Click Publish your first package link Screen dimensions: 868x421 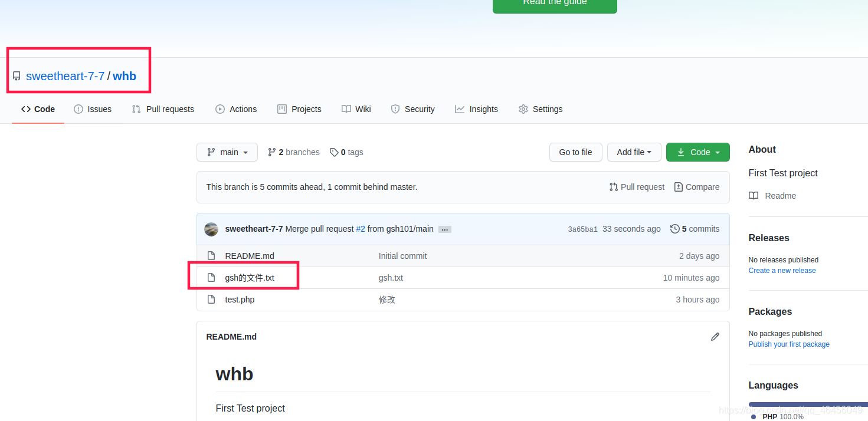pos(789,344)
